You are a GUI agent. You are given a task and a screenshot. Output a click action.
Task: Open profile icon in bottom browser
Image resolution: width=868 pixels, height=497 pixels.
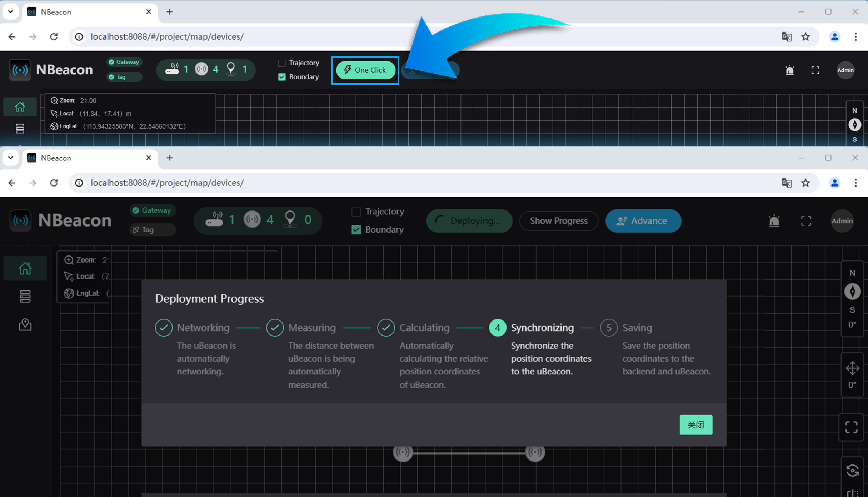(835, 183)
